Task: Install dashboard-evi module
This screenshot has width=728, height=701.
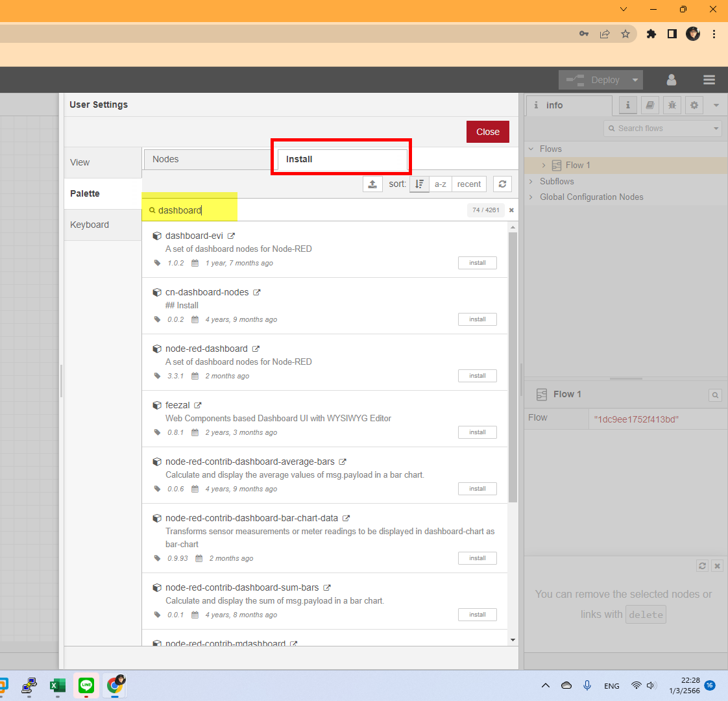Action: 478,263
